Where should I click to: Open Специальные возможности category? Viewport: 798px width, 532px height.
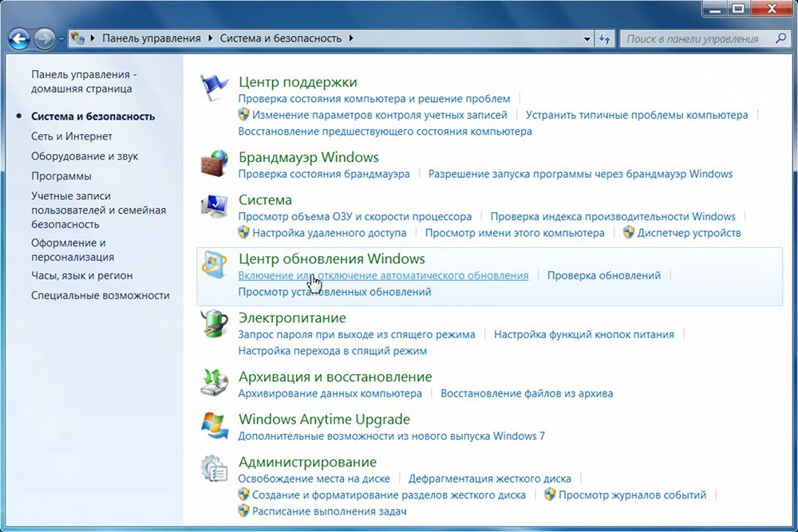[x=101, y=295]
